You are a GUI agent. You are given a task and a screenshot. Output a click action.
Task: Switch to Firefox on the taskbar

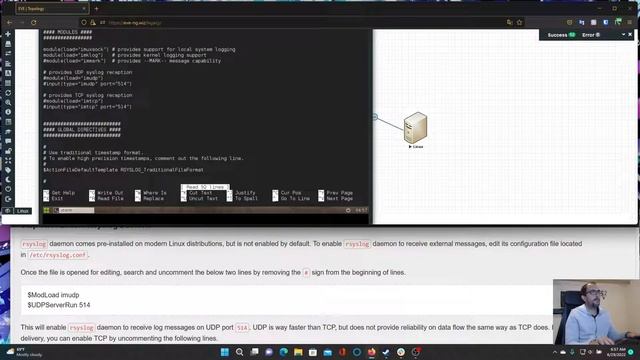point(371,352)
